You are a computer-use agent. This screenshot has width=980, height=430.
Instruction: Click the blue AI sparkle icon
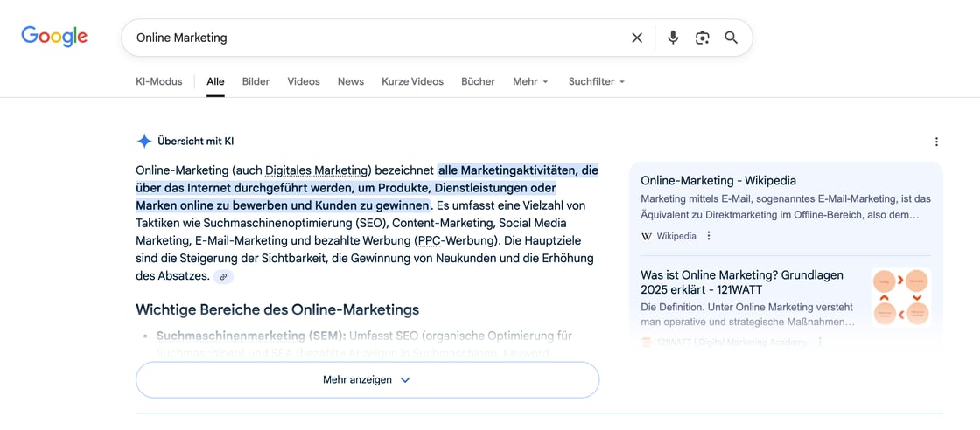[x=144, y=142]
